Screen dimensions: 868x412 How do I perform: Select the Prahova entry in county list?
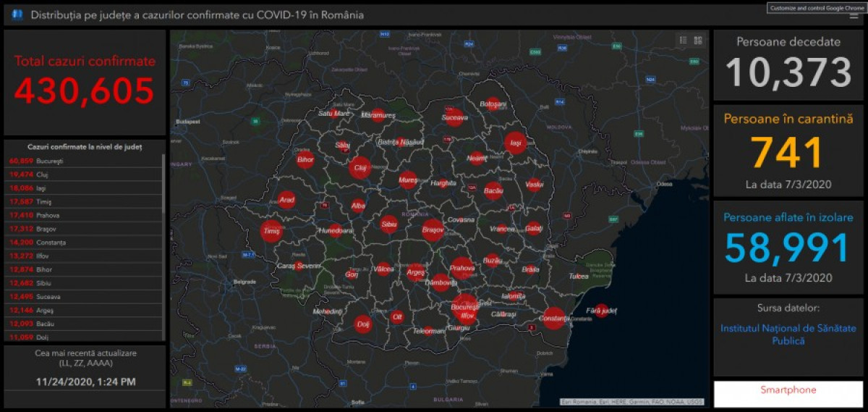(83, 215)
